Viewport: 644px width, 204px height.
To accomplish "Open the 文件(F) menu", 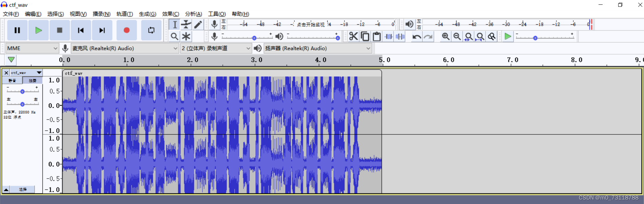I will coord(11,14).
